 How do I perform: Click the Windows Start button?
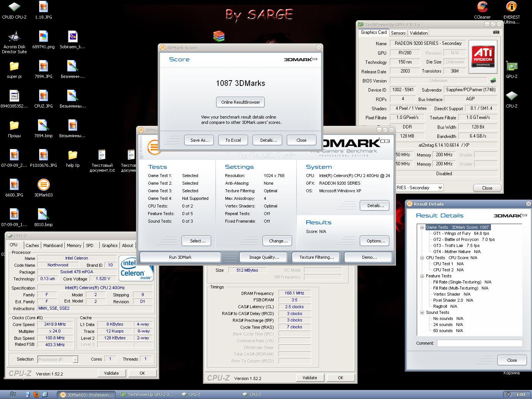click(12, 394)
